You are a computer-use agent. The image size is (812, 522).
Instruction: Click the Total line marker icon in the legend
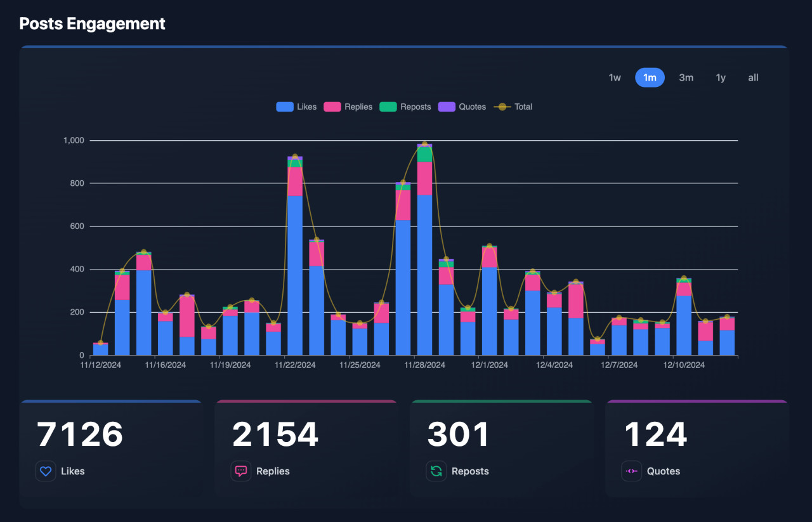click(x=501, y=107)
